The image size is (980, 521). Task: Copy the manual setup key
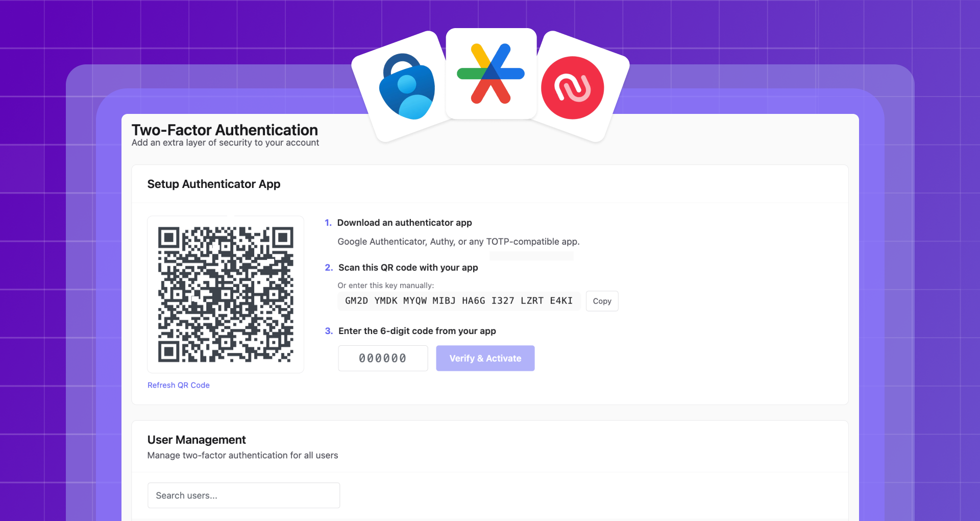pos(601,301)
